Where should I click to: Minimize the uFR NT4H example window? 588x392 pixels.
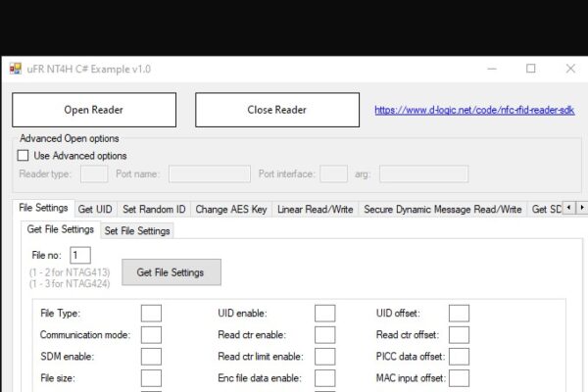pyautogui.click(x=492, y=69)
